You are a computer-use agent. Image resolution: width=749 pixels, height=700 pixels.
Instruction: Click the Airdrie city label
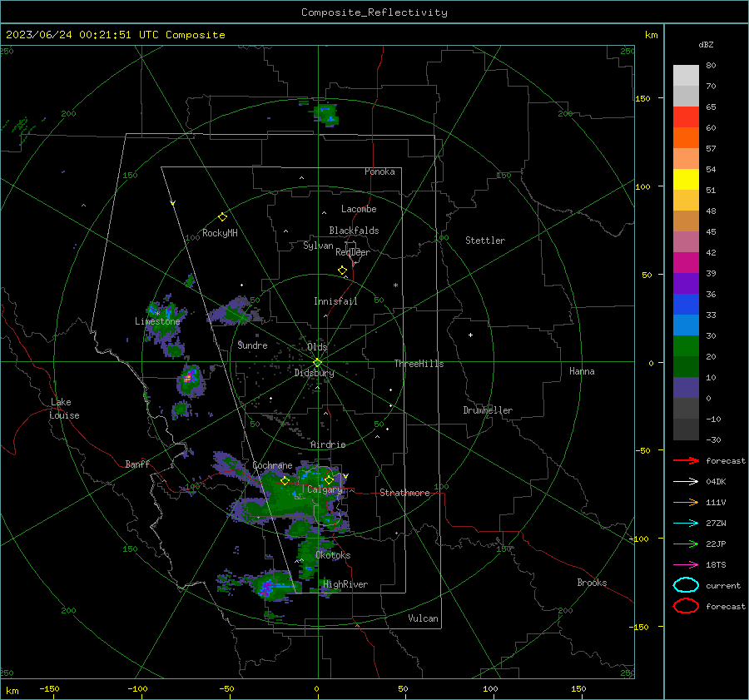[328, 444]
